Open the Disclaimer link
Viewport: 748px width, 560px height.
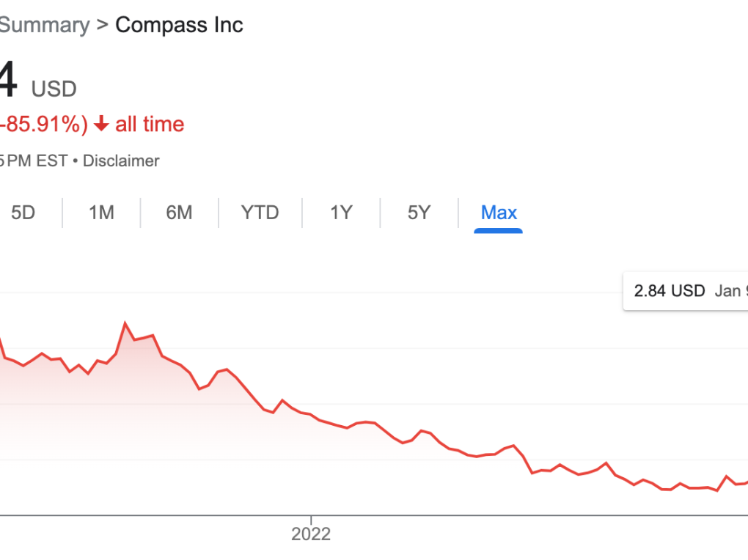point(121,161)
